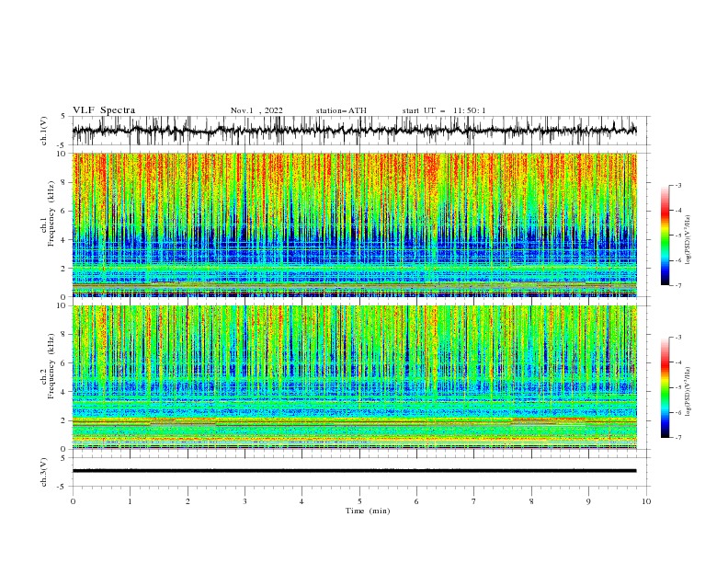Click time axis tick label "9"
728x563 pixels.
point(588,501)
